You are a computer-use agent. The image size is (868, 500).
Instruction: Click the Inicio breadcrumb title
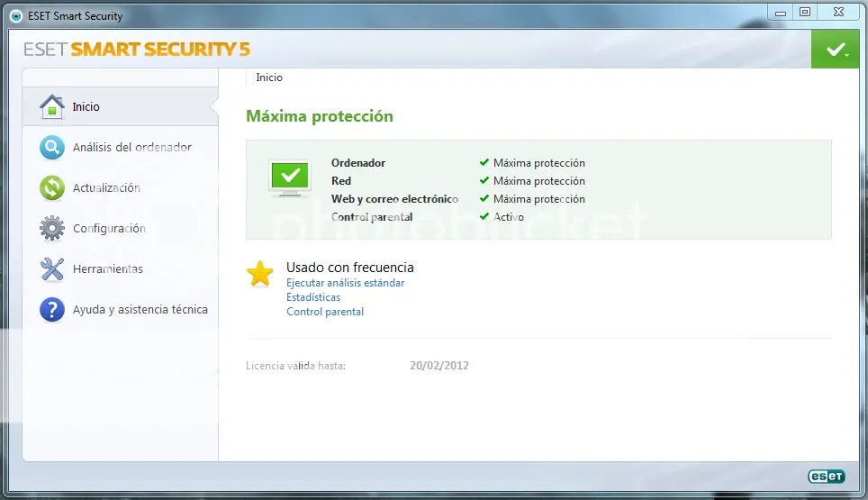point(269,77)
